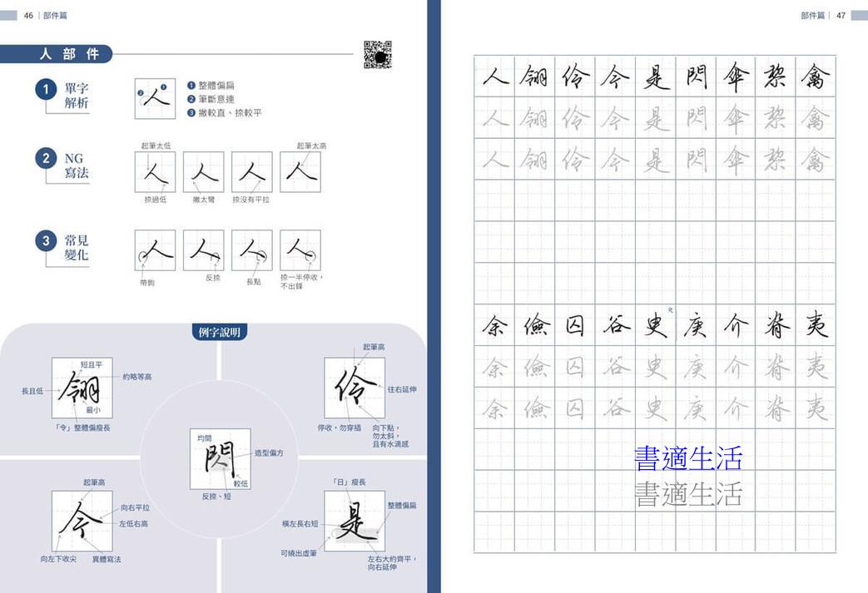Open the 伶 example character box

coord(355,388)
